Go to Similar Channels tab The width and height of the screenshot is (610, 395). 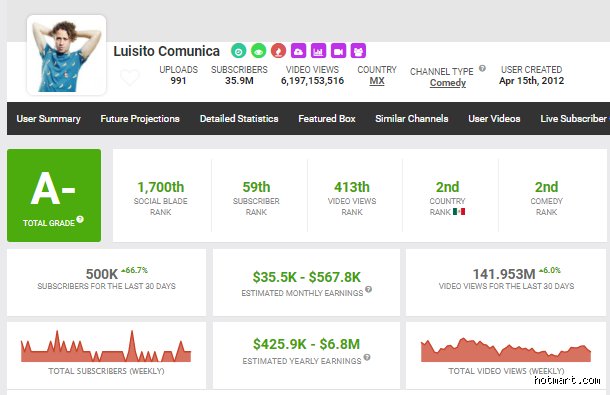412,119
